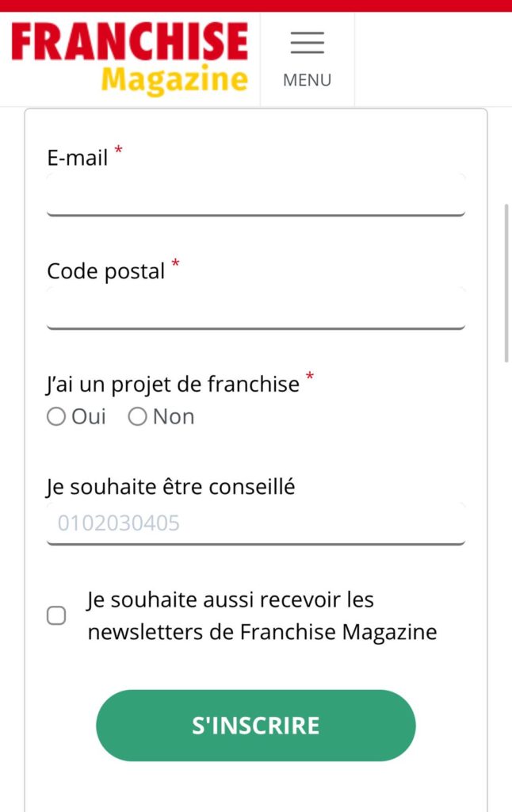
Task: Click the E-mail field label
Action: tap(78, 158)
